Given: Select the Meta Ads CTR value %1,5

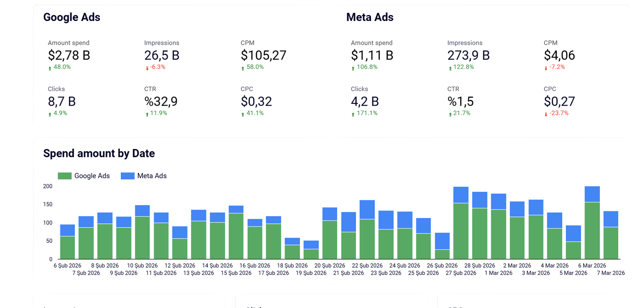Looking at the screenshot, I should 460,102.
